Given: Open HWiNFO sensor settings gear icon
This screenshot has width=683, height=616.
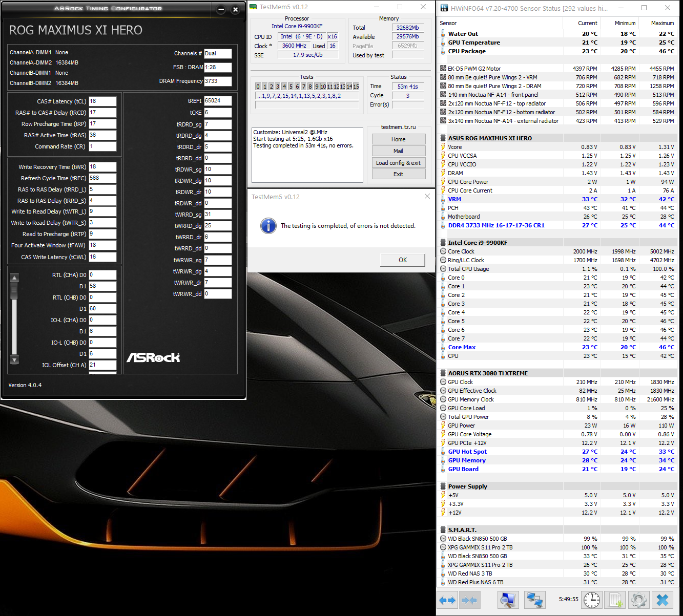Looking at the screenshot, I should coord(638,600).
